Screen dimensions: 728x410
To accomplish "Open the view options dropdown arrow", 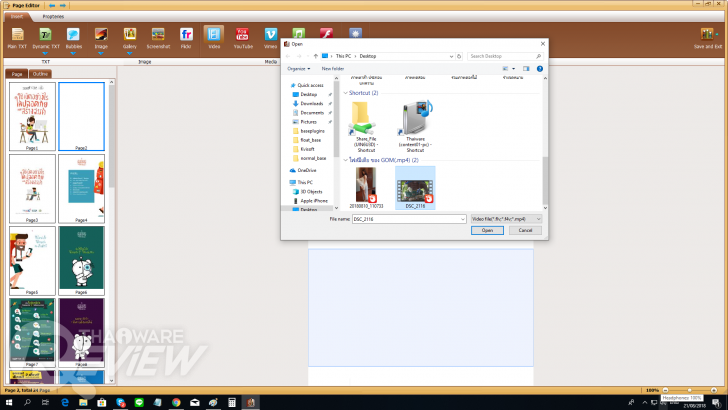I will click(x=514, y=69).
